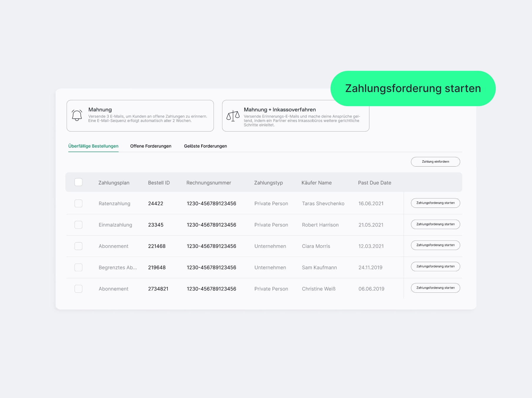Select the Mahnung option card

pyautogui.click(x=140, y=116)
